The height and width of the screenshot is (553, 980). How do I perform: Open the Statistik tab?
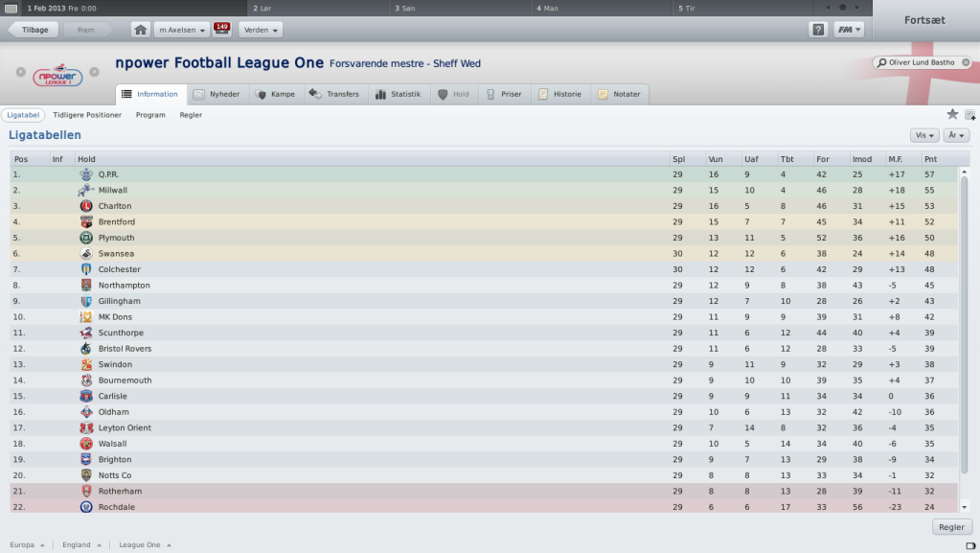tap(399, 94)
